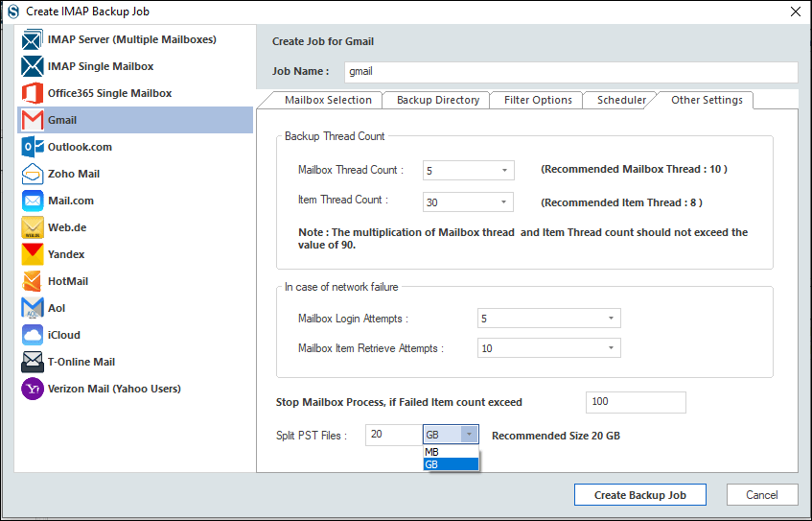Close the Create IMAP Backup Job window
Image resolution: width=812 pixels, height=521 pixels.
tap(796, 12)
